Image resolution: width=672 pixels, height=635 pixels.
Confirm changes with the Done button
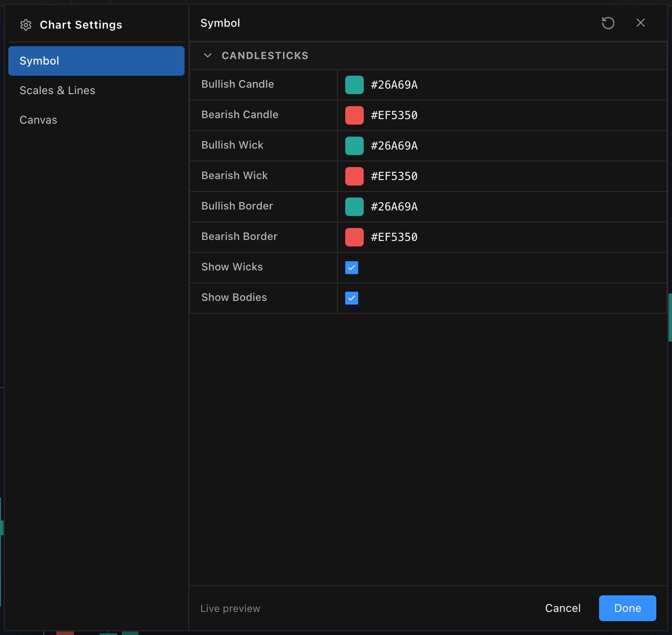[628, 608]
